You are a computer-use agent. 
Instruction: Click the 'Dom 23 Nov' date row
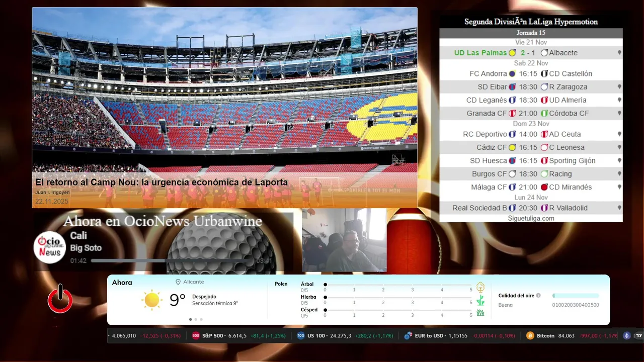(x=531, y=124)
